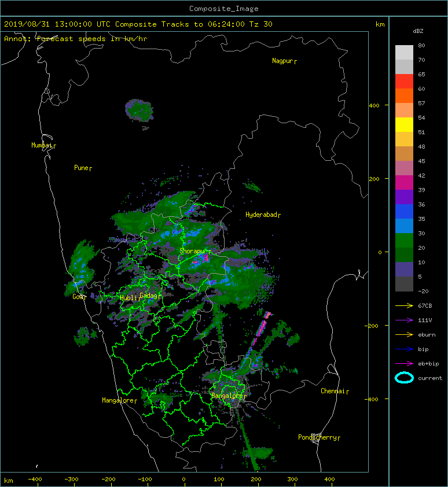Click the -400 tick on the horizontal axis

click(35, 479)
